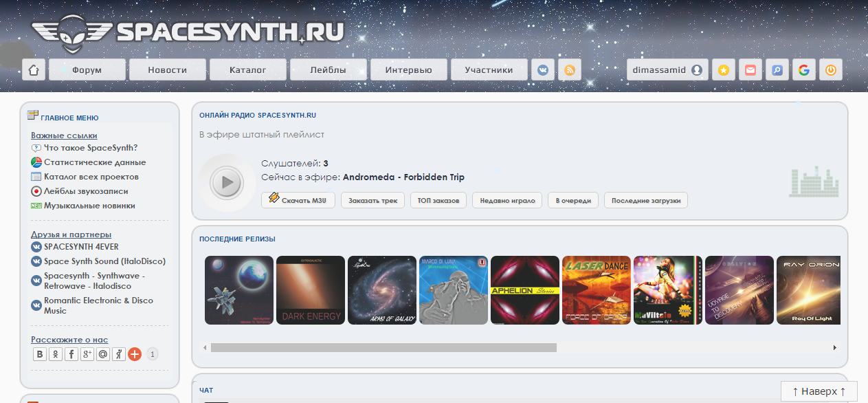This screenshot has width=868, height=403.
Task: Open the dimassamid profile button
Action: coord(667,69)
